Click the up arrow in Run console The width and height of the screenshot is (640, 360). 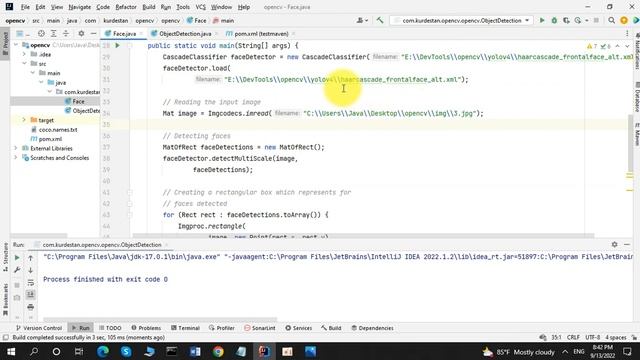point(31,258)
